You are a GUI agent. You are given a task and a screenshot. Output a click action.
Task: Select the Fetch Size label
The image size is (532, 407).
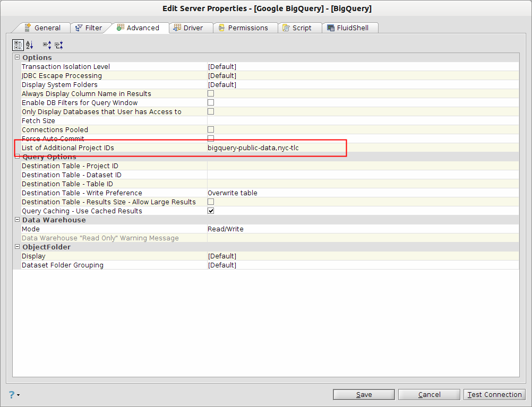pyautogui.click(x=38, y=121)
